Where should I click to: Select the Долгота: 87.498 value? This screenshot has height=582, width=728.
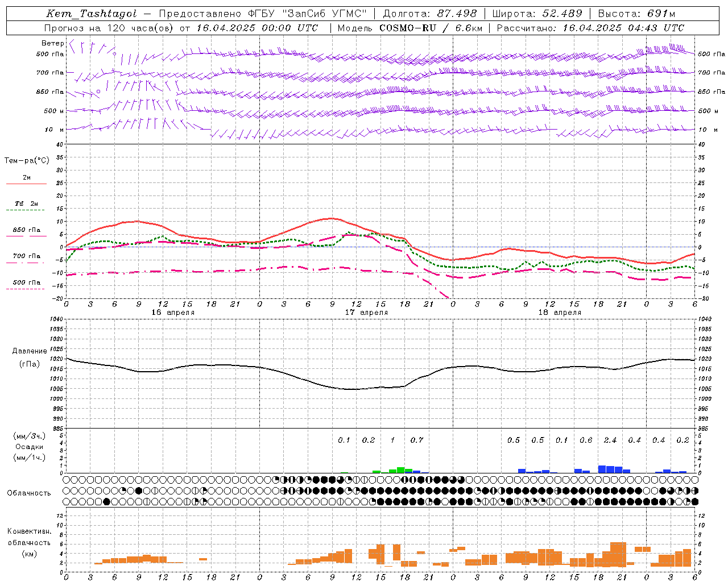coord(429,14)
